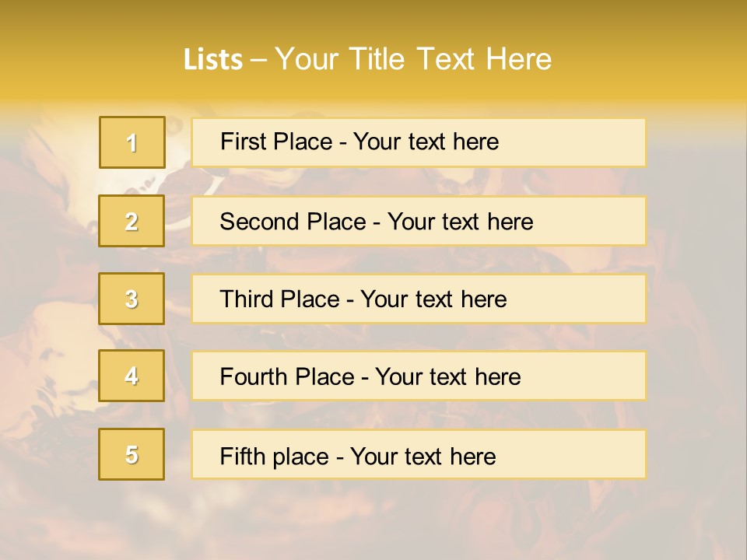Click the Fourth Place text bar
Screen dimensions: 747x560
coord(419,376)
